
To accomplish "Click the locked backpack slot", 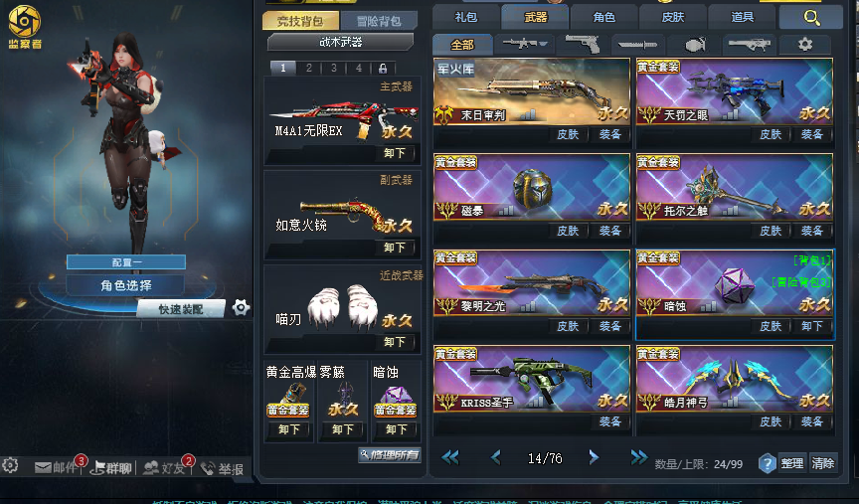I will 383,68.
